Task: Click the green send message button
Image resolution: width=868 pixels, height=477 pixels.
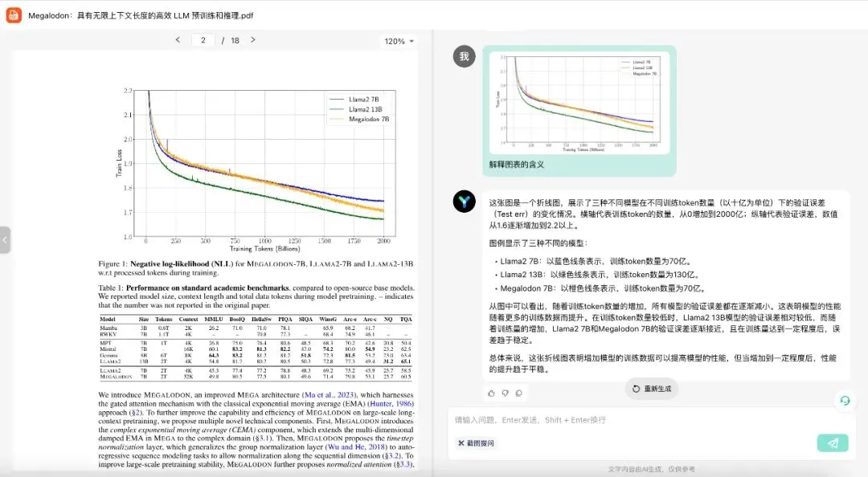Action: tap(833, 442)
